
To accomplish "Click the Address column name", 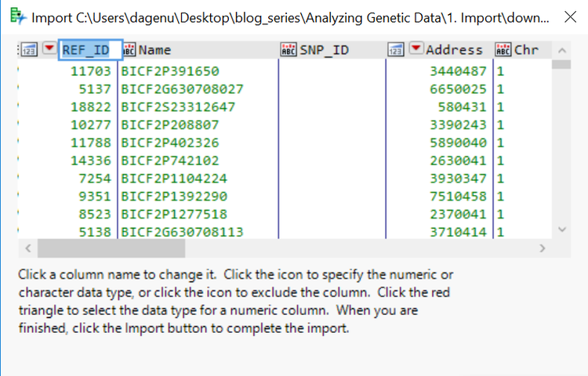I will pos(454,50).
